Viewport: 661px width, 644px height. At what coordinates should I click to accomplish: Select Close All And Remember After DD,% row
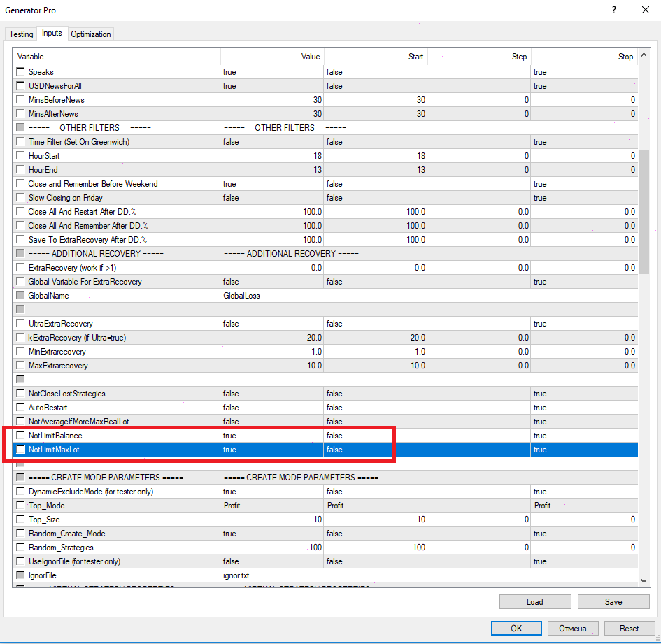[325, 225]
